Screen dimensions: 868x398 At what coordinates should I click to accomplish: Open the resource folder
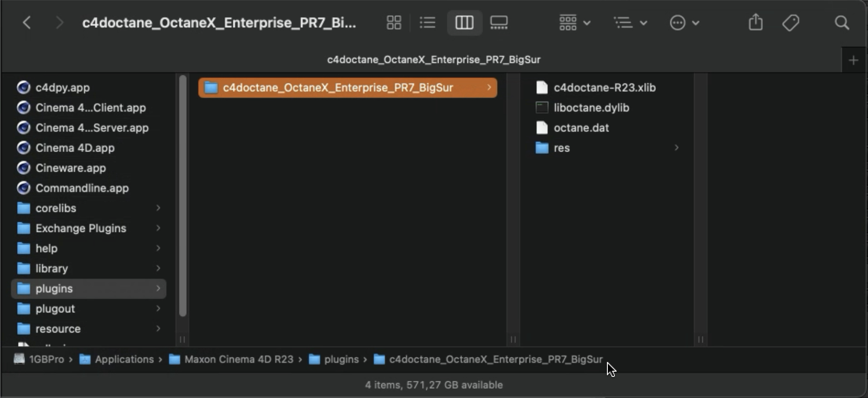(x=89, y=329)
